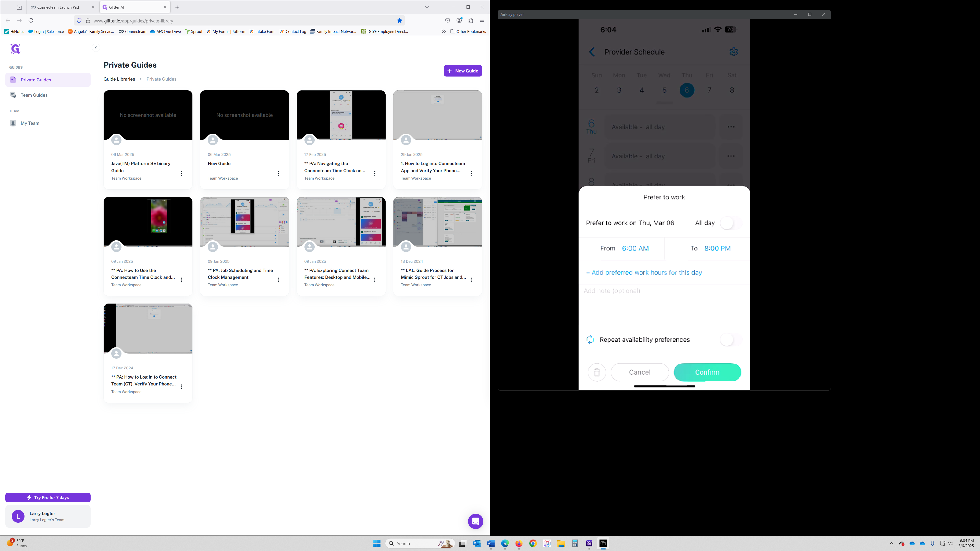The height and width of the screenshot is (551, 980).
Task: Open options for How to Log into Connecteam App guide
Action: pyautogui.click(x=471, y=173)
